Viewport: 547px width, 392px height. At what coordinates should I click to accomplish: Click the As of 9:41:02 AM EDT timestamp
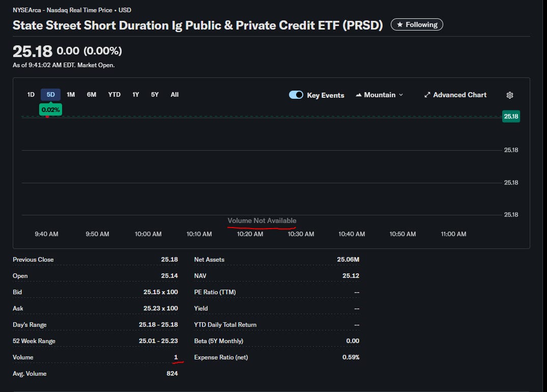tap(64, 65)
